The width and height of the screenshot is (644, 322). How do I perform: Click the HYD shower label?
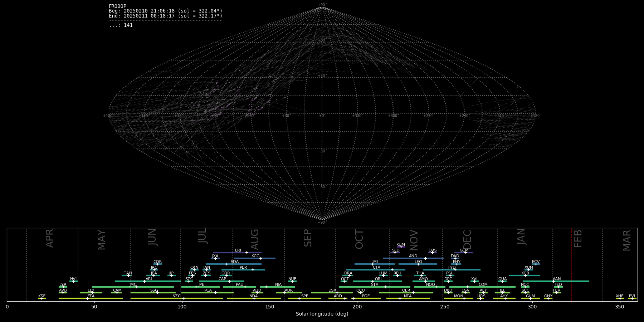point(452,267)
